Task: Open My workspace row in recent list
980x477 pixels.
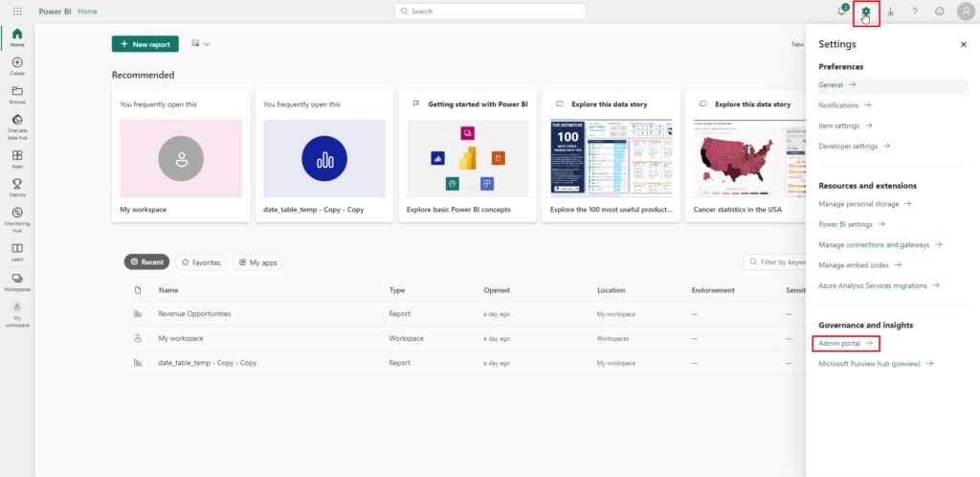Action: (x=181, y=338)
